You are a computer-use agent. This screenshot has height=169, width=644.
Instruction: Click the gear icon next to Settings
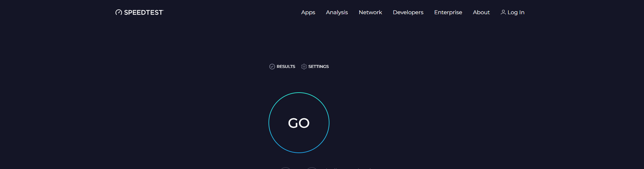click(x=304, y=67)
